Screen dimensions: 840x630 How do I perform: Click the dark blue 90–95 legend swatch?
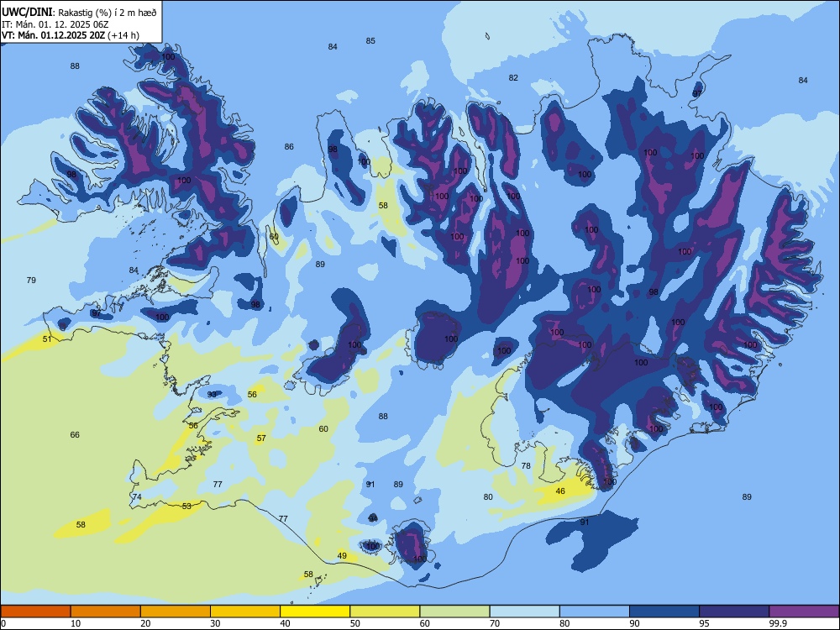click(664, 612)
